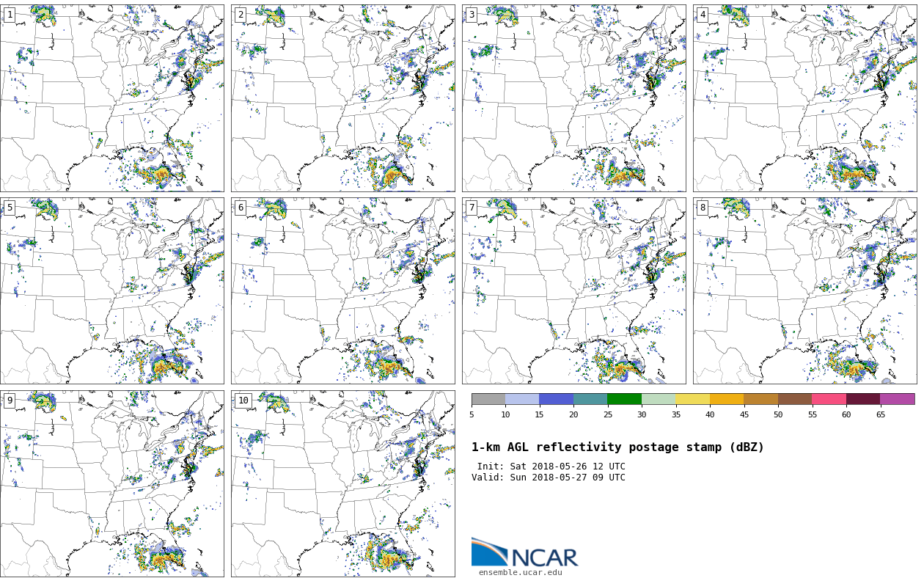Select the yellow 35-40 dBZ legend color

tap(692, 399)
